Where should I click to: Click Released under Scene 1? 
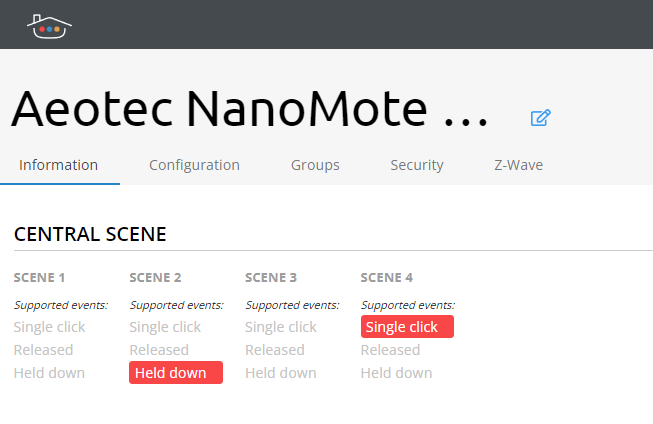pyautogui.click(x=43, y=350)
